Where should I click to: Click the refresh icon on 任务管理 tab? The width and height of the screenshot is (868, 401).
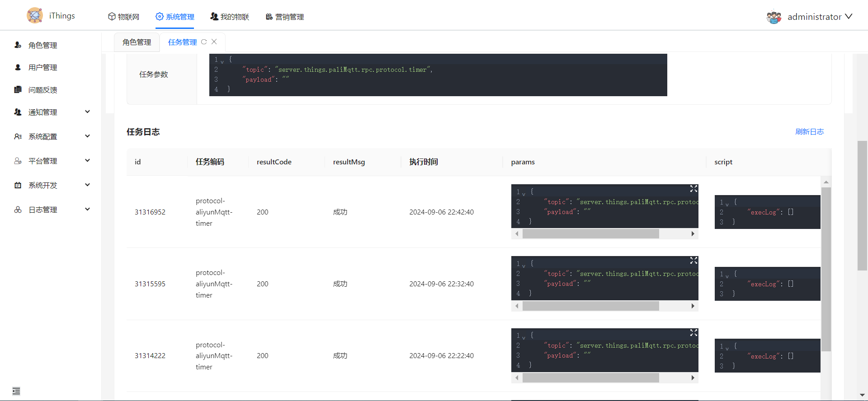pyautogui.click(x=204, y=42)
